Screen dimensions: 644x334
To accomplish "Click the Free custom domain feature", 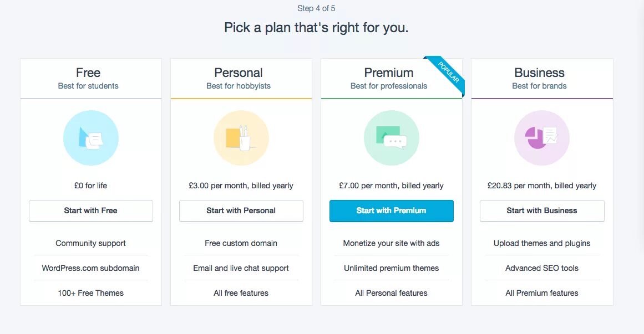I will pyautogui.click(x=241, y=243).
